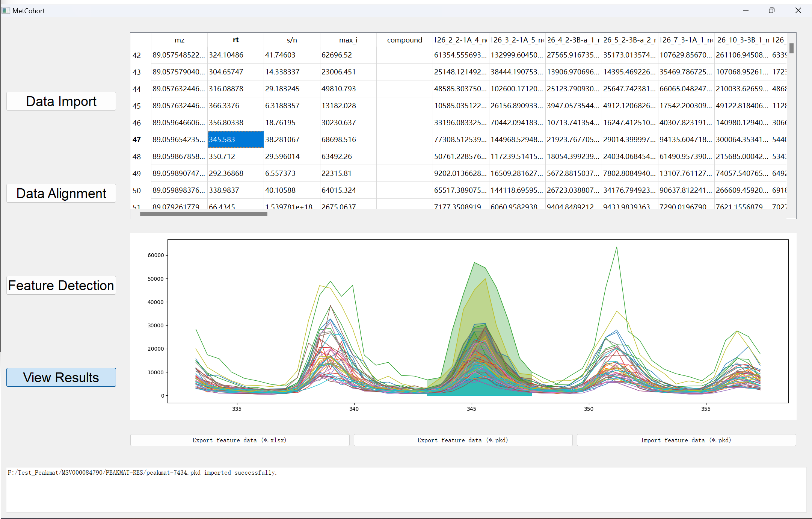Click selected rt cell 345.583
The width and height of the screenshot is (812, 519).
[x=235, y=139]
